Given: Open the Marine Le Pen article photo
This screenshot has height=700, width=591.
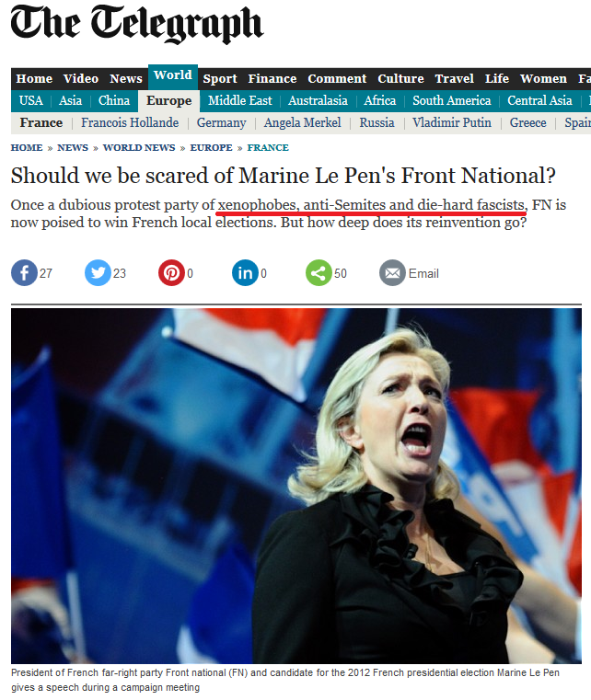Looking at the screenshot, I should point(296,486).
